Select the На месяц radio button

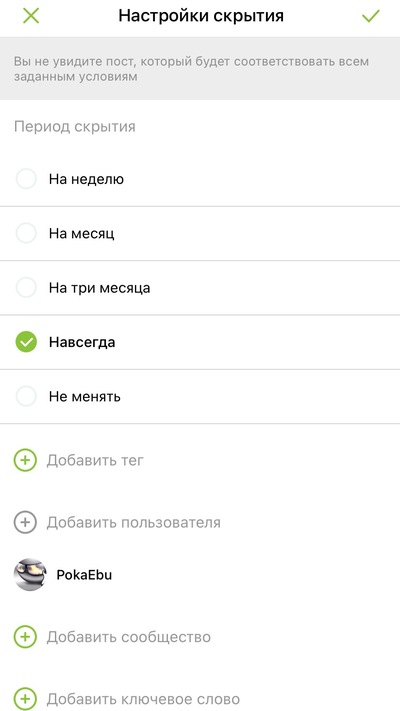click(26, 234)
